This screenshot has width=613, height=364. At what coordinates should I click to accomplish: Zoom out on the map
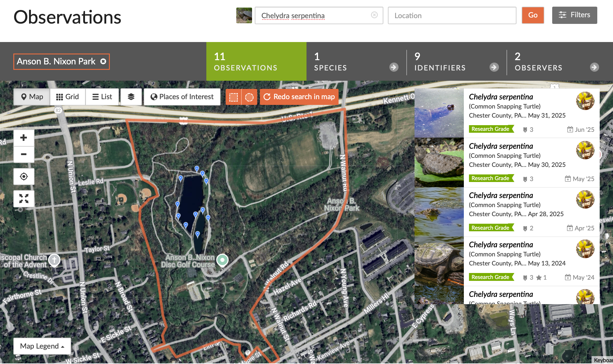(x=24, y=154)
